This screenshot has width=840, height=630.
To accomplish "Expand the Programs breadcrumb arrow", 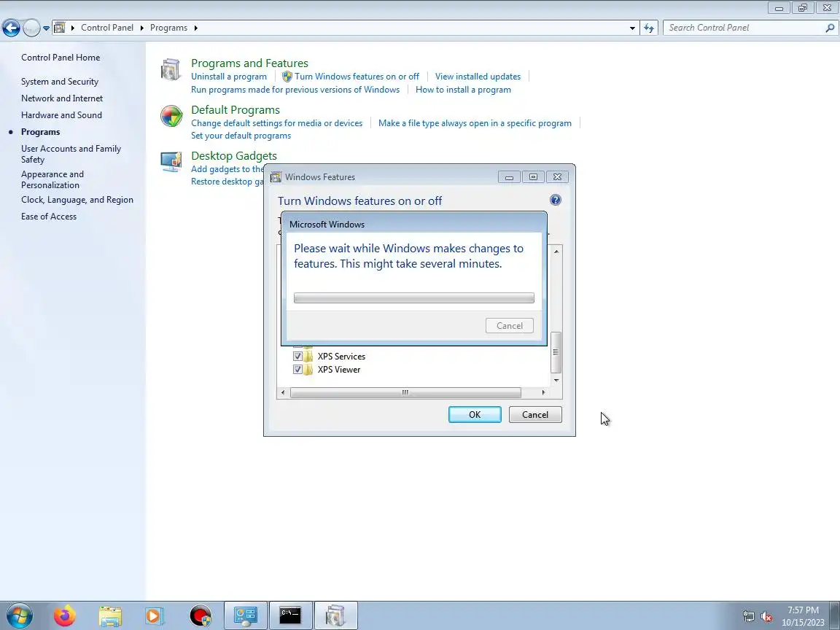I will [196, 28].
